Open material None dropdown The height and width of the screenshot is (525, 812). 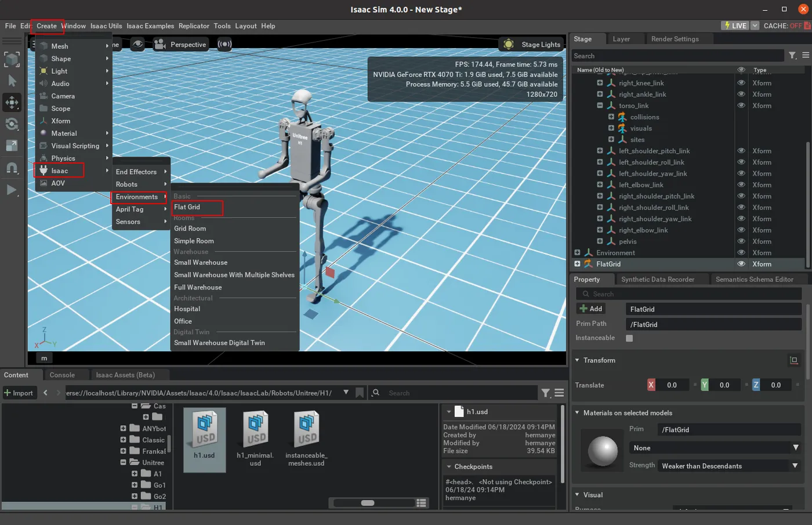(x=715, y=448)
